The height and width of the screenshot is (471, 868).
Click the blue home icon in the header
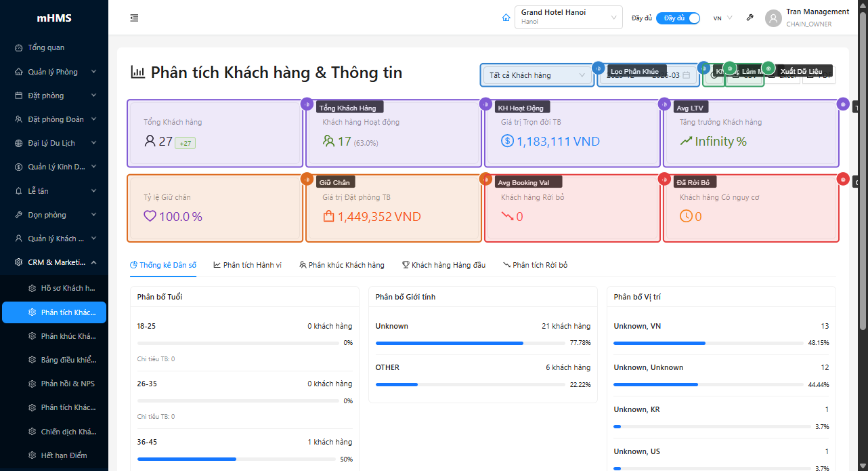[506, 18]
